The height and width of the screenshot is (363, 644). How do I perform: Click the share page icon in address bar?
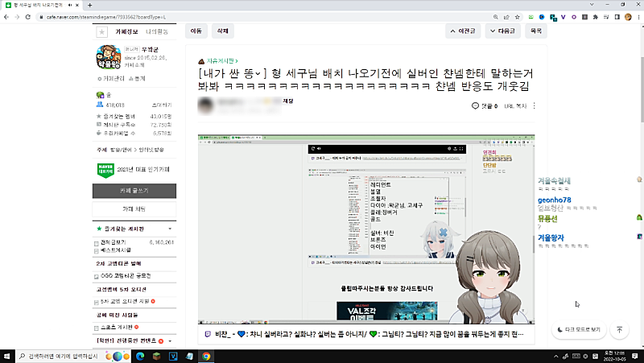506,17
